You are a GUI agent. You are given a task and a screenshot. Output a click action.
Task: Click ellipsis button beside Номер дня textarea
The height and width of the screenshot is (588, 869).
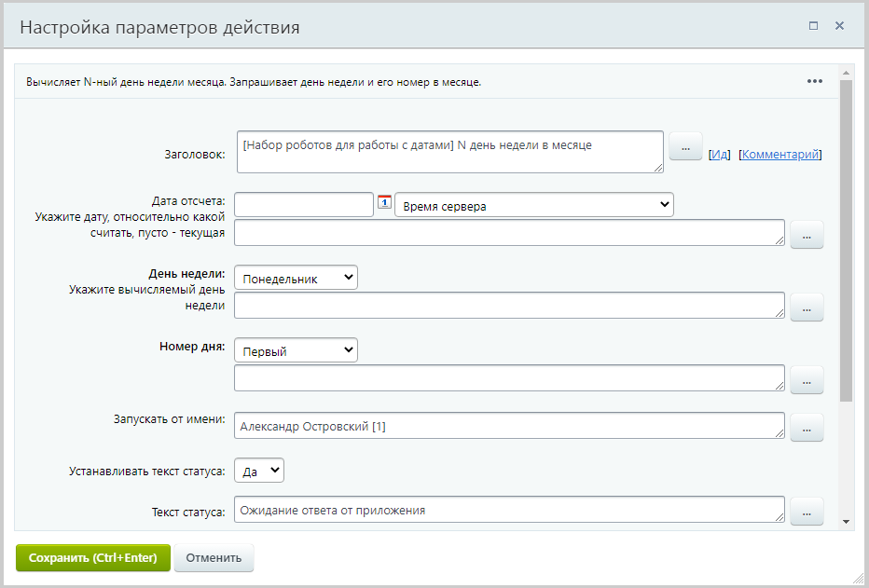pyautogui.click(x=807, y=379)
